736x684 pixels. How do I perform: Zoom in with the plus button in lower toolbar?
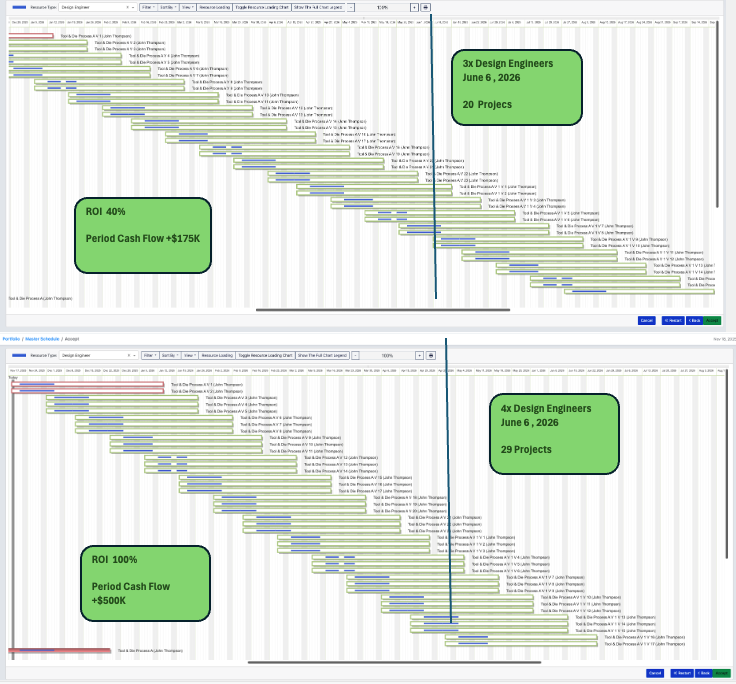pyautogui.click(x=419, y=355)
